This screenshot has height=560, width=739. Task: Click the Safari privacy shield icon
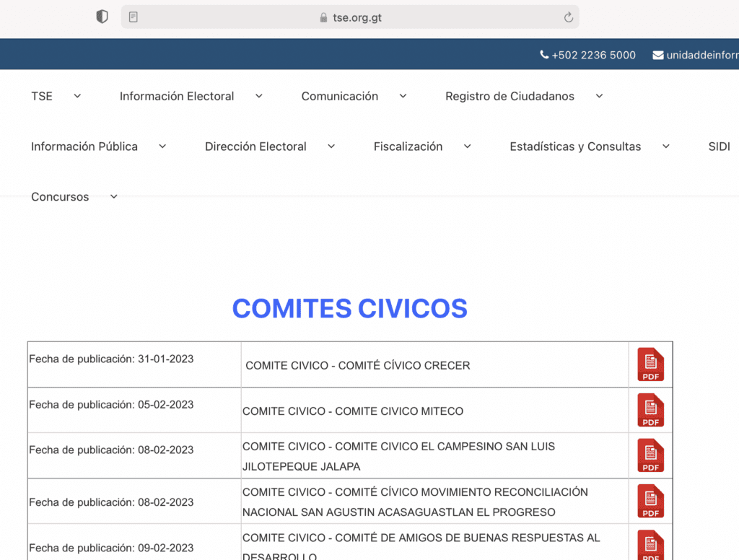(x=102, y=17)
